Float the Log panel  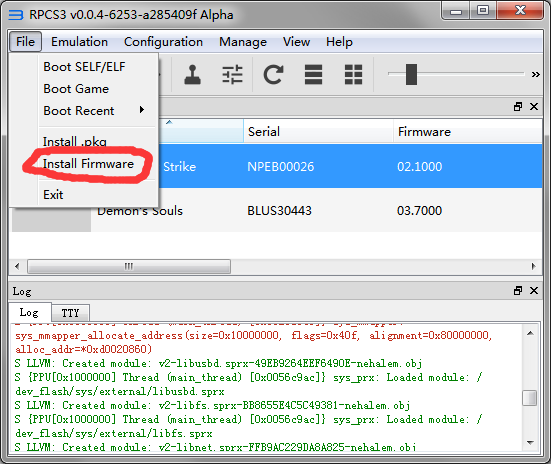[518, 291]
